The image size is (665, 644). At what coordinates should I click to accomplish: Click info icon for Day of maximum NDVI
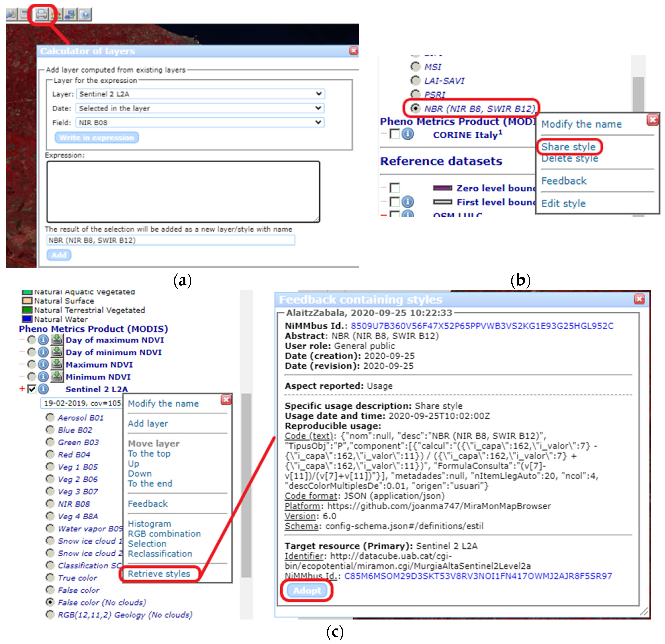tap(43, 340)
